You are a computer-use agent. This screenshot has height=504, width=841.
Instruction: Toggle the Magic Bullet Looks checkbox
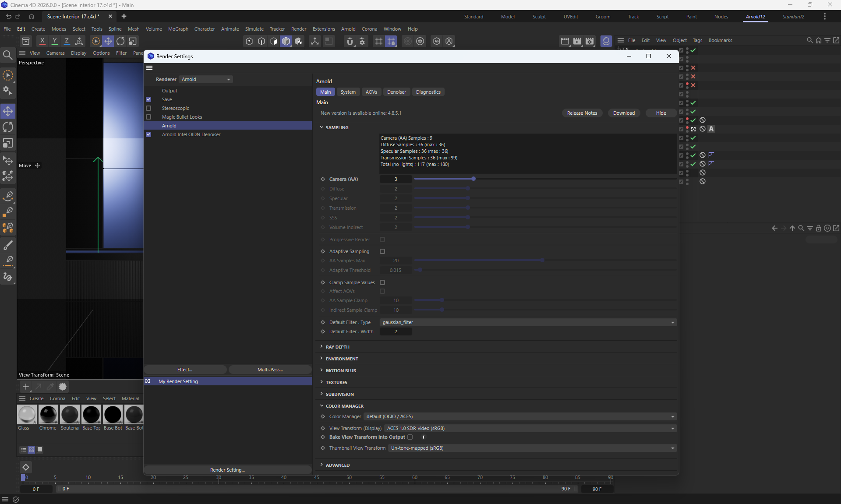click(148, 117)
